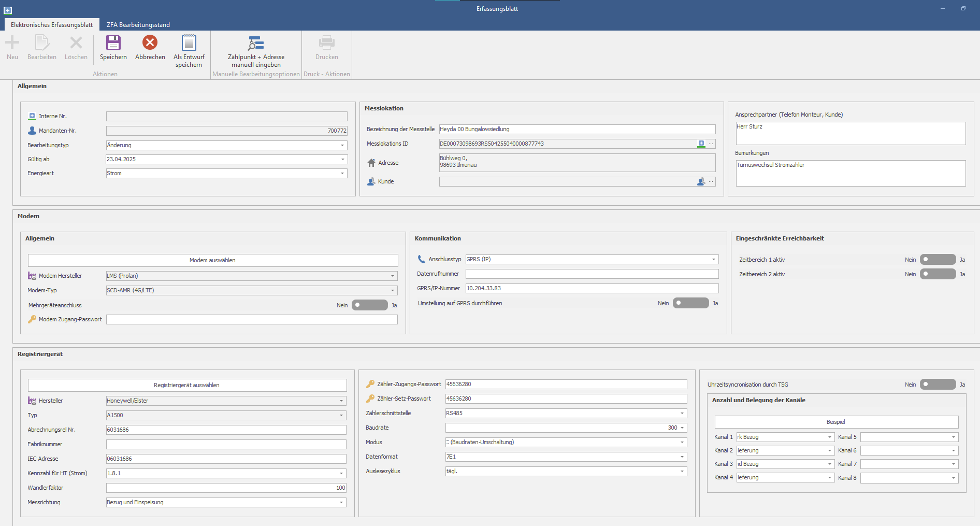The image size is (980, 526).
Task: Toggle Uhrzeitsyncronisation durch TSG switch
Action: click(x=938, y=385)
